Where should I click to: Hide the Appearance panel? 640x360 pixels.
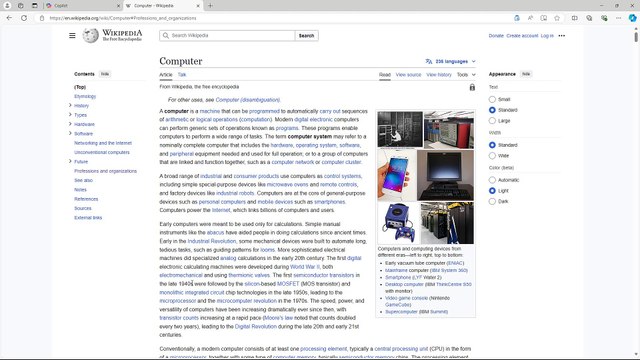(526, 74)
